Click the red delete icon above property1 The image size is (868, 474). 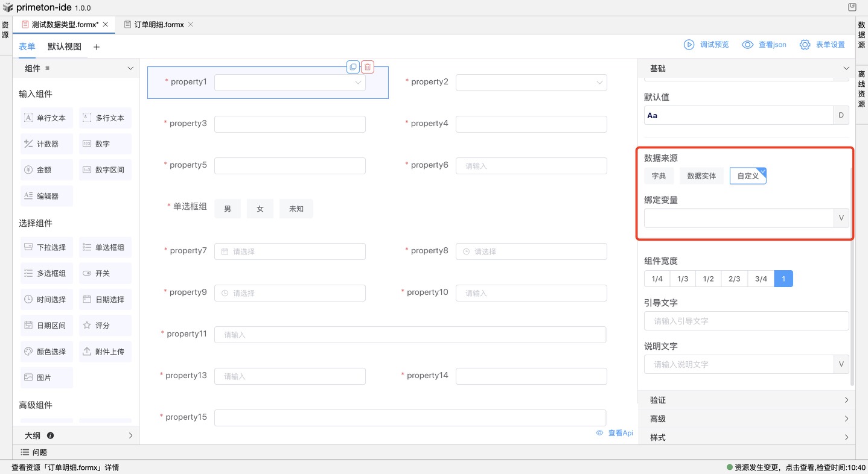pos(368,67)
